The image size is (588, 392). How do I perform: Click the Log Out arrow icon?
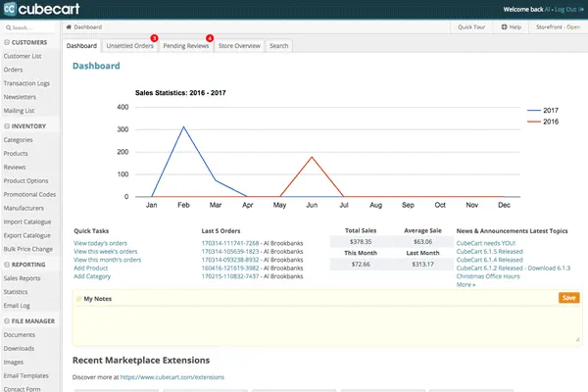(579, 9)
